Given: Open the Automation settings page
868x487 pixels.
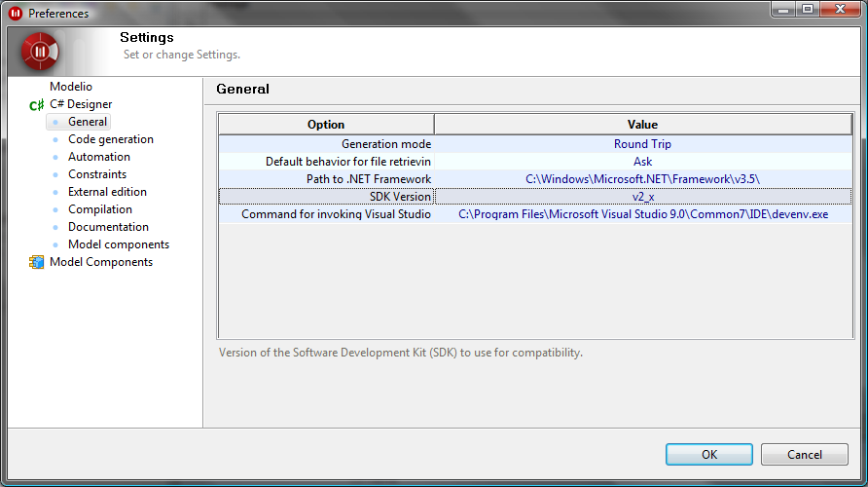Looking at the screenshot, I should [99, 157].
